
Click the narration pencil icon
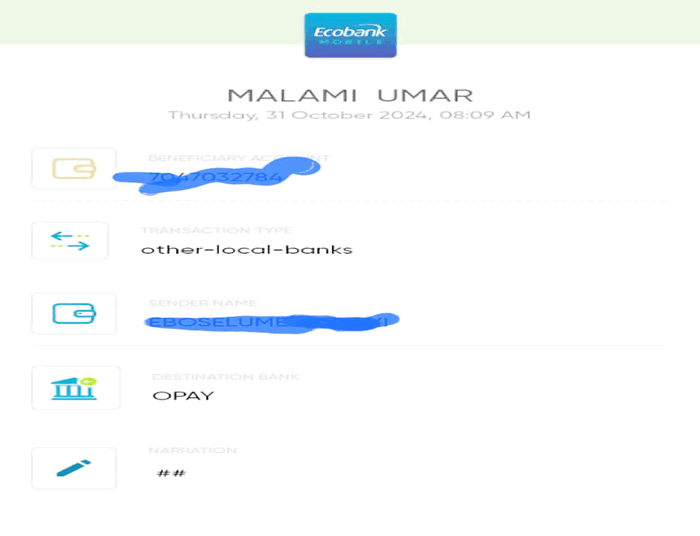74,468
